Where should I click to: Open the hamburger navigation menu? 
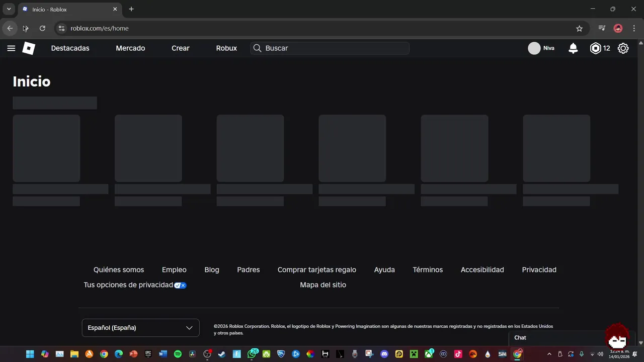[11, 48]
